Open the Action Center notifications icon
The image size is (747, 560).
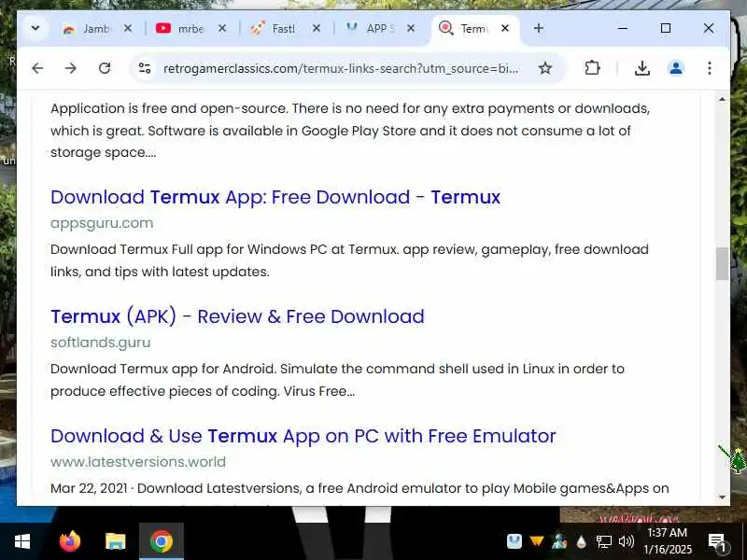[x=716, y=541]
